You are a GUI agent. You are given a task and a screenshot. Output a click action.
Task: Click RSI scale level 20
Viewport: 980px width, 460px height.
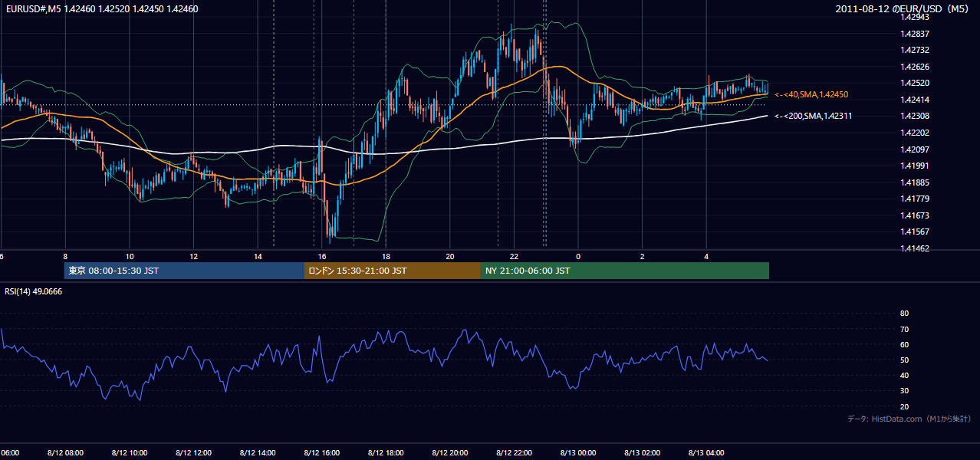[904, 406]
